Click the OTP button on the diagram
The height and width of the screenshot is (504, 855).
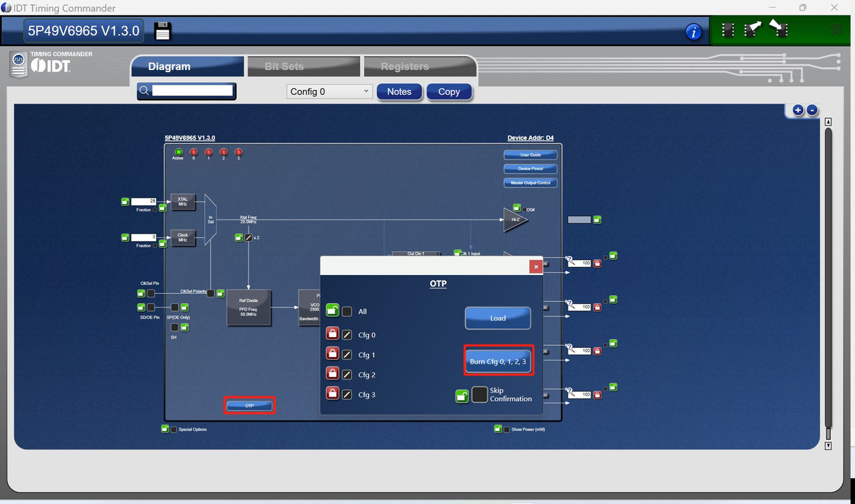[249, 405]
